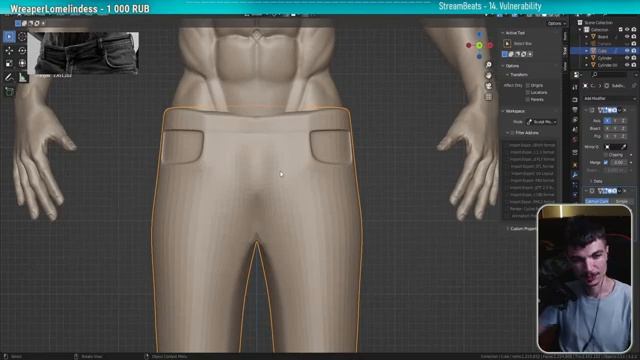Select the 3D Cursor tool
This screenshot has height=360, width=640.
[22, 37]
